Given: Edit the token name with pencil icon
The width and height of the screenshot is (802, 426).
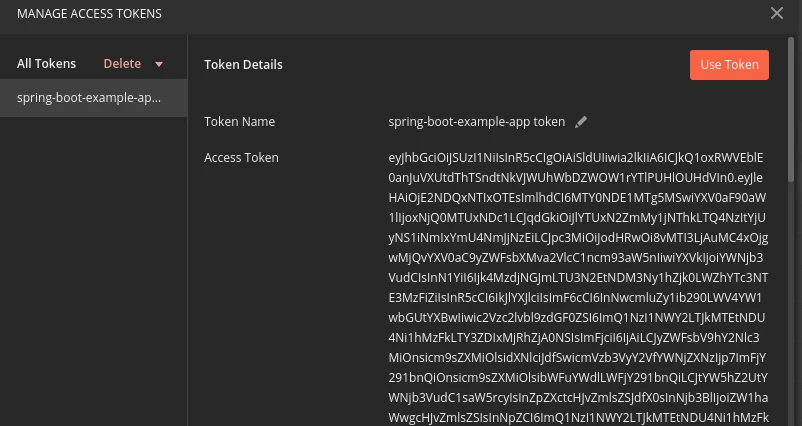Looking at the screenshot, I should pos(581,122).
